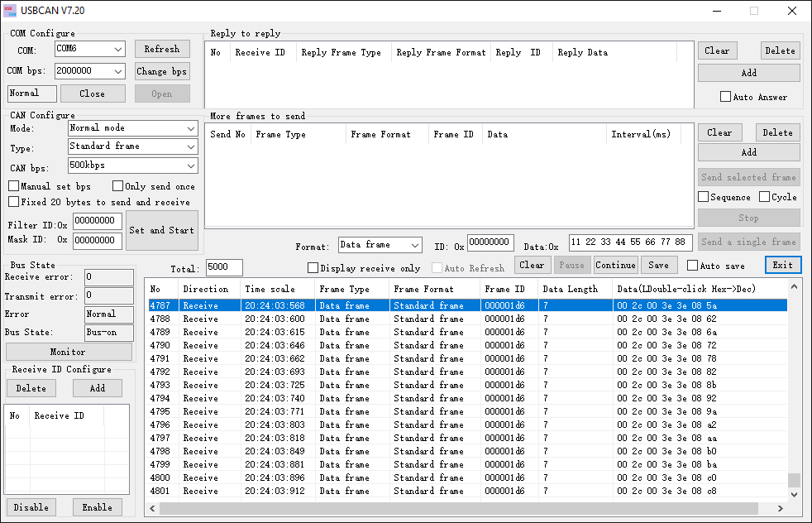The width and height of the screenshot is (812, 523).
Task: Toggle Only send once checkbox
Action: (x=118, y=187)
